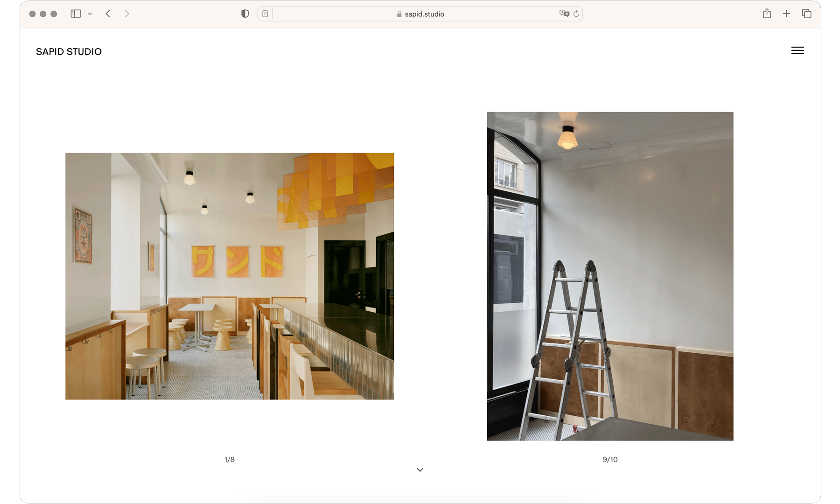Open the restaurant interior photo
The width and height of the screenshot is (840, 504).
(230, 276)
